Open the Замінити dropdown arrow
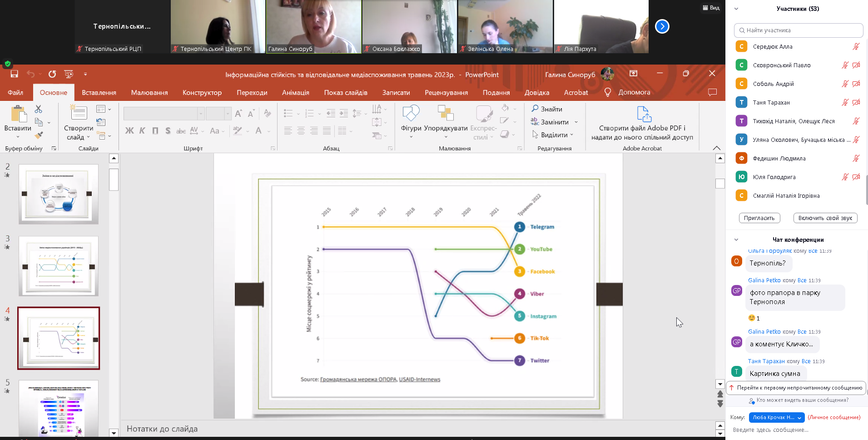Screen dimensions: 868x440 pos(576,122)
